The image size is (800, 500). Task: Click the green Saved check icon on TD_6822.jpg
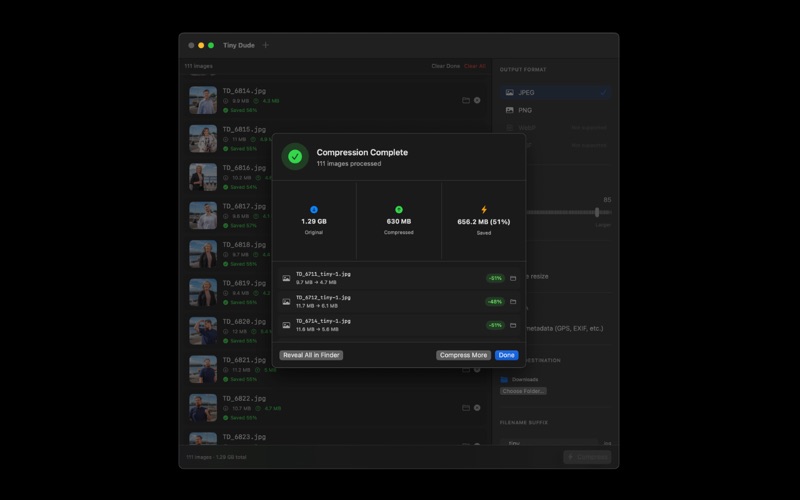coord(226,418)
